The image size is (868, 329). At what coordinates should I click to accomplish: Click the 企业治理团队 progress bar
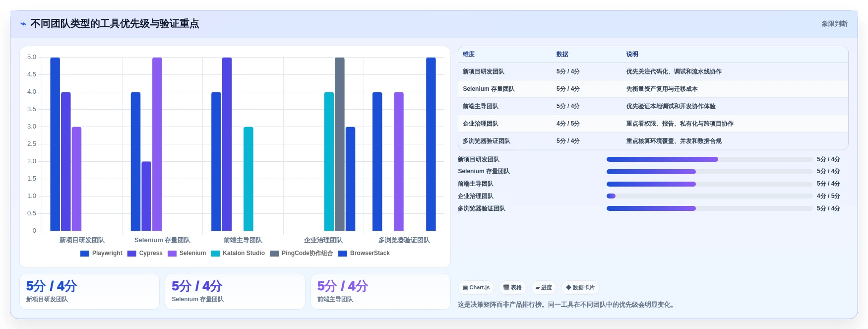coord(709,196)
